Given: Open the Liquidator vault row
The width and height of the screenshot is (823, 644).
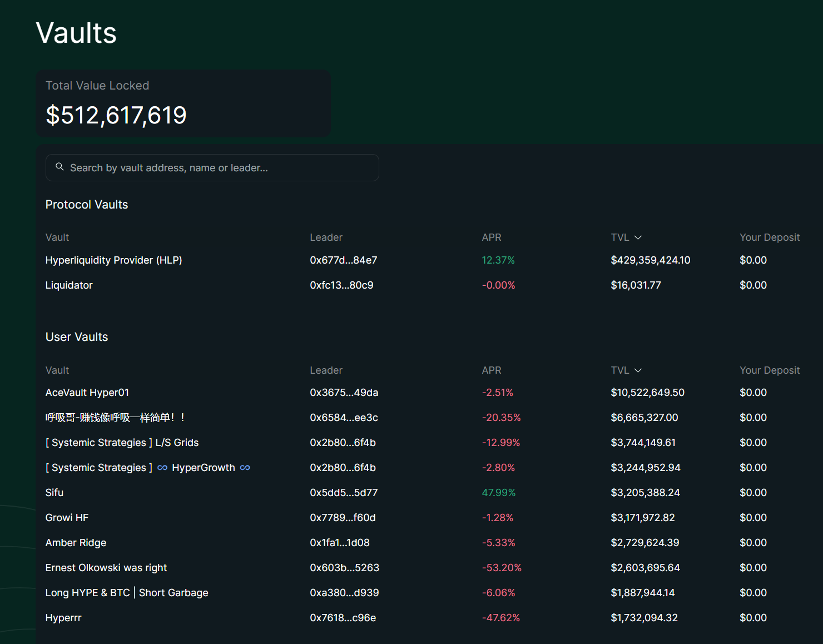Looking at the screenshot, I should 69,285.
